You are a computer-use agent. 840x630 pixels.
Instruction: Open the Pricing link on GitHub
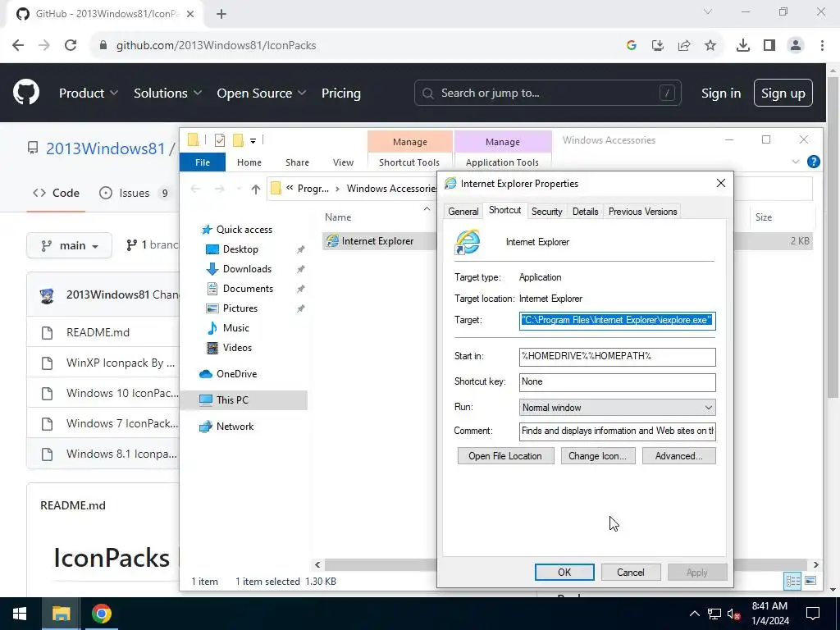340,94
